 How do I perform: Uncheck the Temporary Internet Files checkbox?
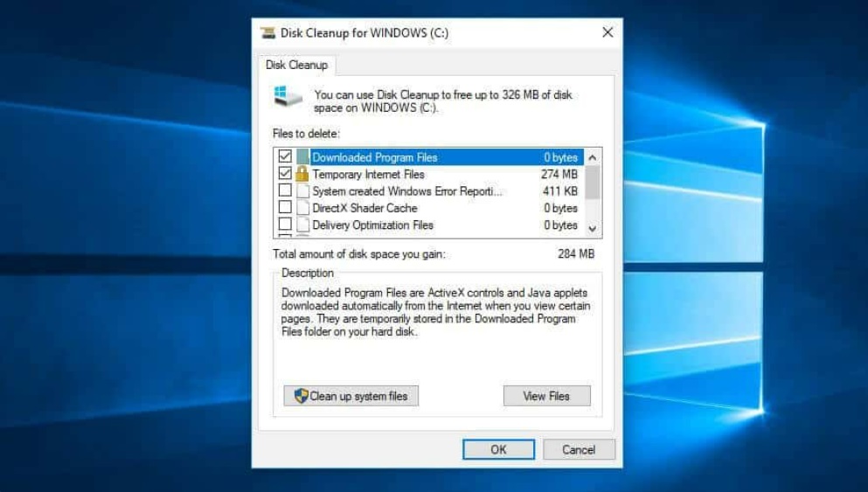pyautogui.click(x=285, y=173)
